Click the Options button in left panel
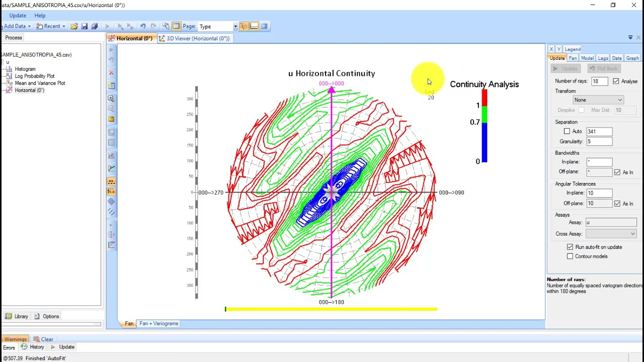This screenshot has height=362, width=644. pyautogui.click(x=47, y=316)
